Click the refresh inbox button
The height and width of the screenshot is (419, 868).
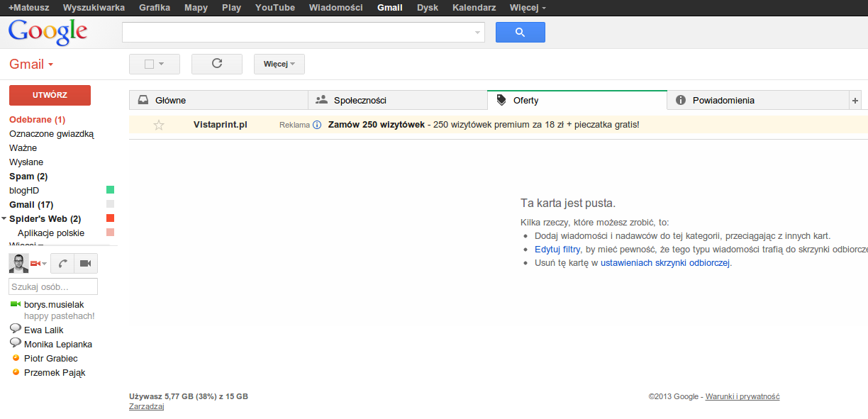click(217, 64)
